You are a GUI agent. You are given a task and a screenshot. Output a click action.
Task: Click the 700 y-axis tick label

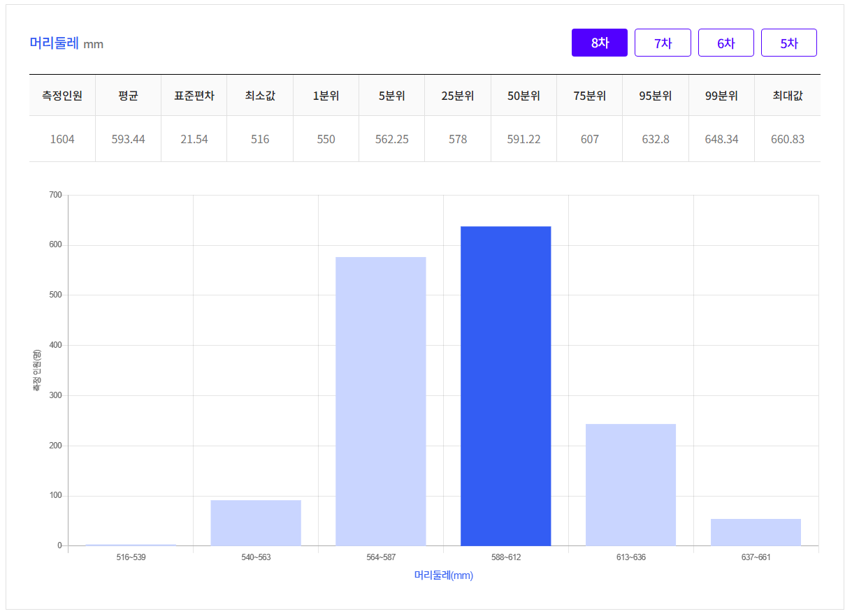pyautogui.click(x=55, y=195)
